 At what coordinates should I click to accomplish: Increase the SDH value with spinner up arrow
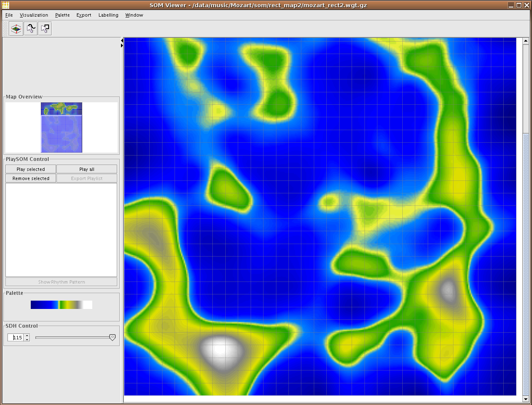pos(27,336)
